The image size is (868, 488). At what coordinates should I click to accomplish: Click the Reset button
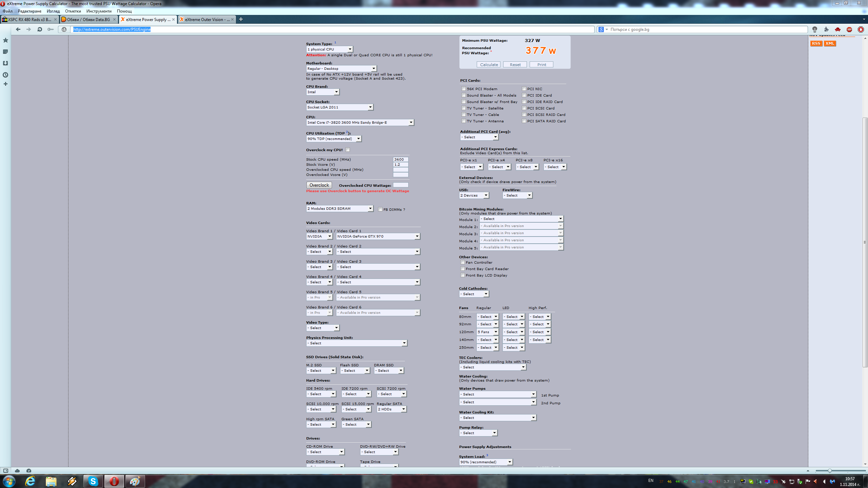515,65
